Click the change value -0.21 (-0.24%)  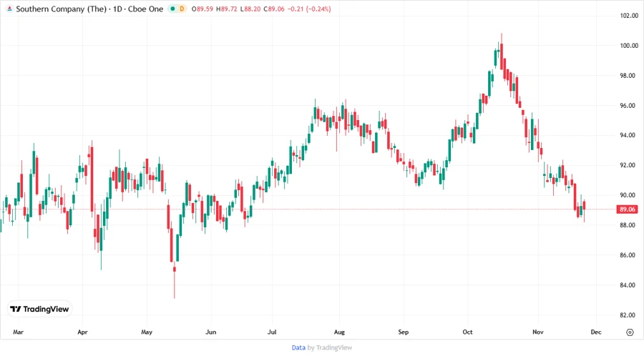(x=309, y=9)
